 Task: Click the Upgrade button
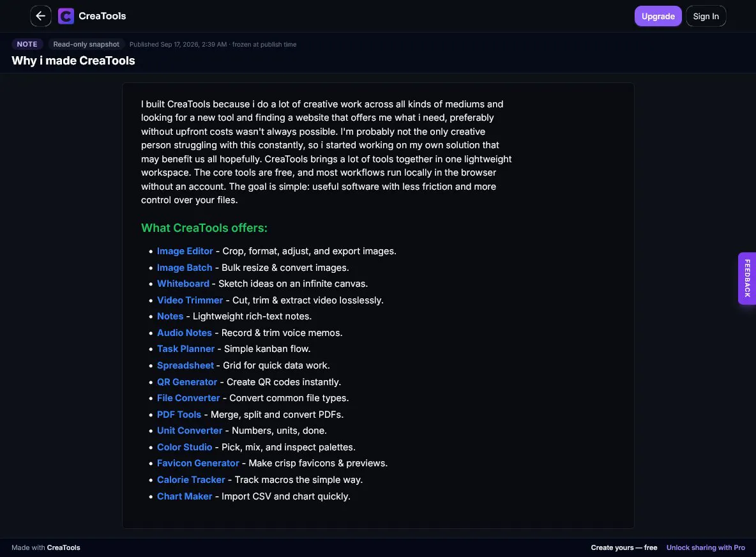(x=658, y=16)
